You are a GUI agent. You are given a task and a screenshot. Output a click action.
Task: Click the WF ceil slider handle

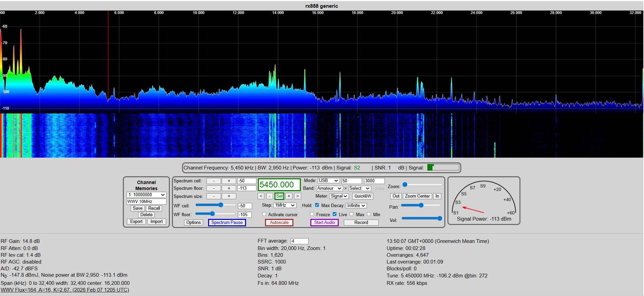click(x=221, y=205)
